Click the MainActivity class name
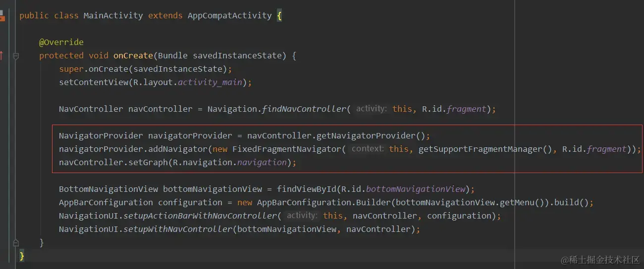 click(x=113, y=15)
